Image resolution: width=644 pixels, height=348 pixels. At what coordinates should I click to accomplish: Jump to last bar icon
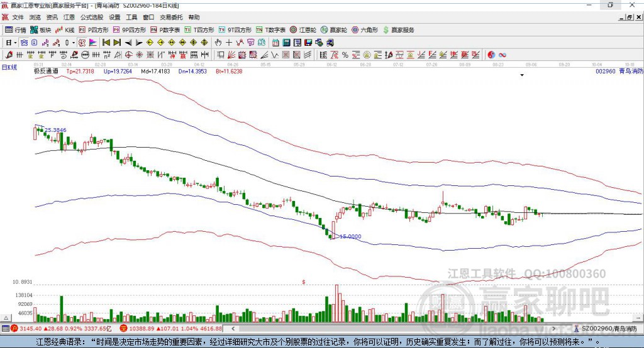[118, 43]
